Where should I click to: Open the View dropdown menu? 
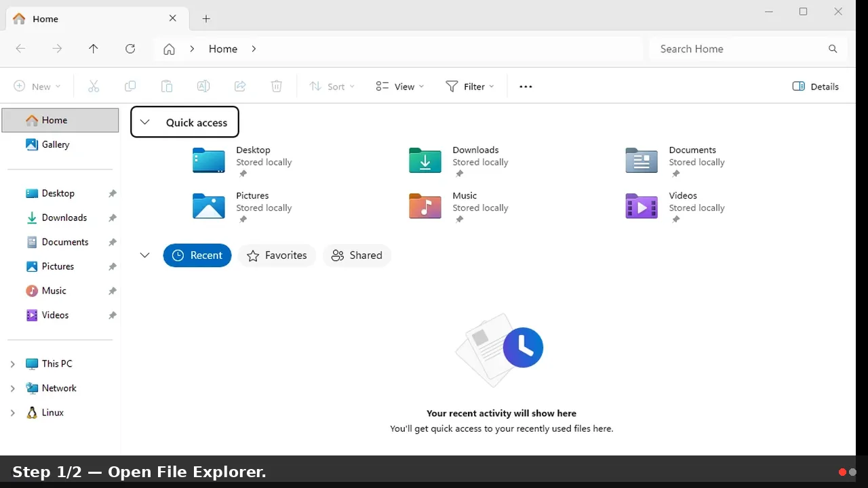pos(400,87)
